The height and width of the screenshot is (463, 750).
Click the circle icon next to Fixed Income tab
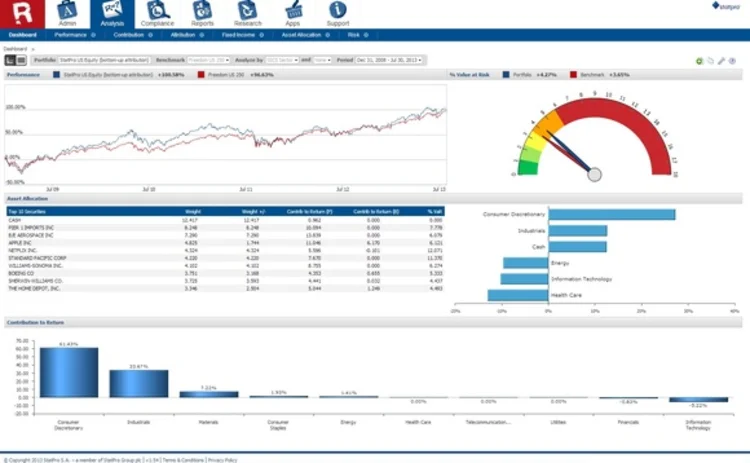point(261,35)
